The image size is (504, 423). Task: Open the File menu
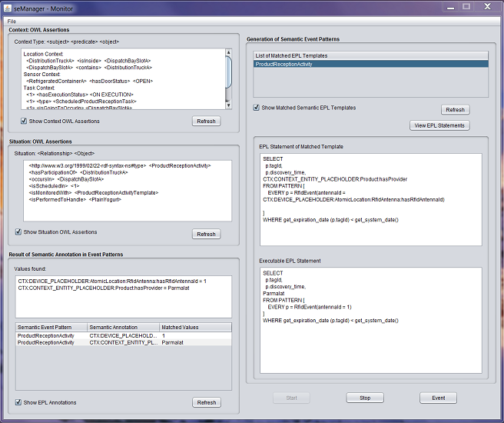point(12,21)
